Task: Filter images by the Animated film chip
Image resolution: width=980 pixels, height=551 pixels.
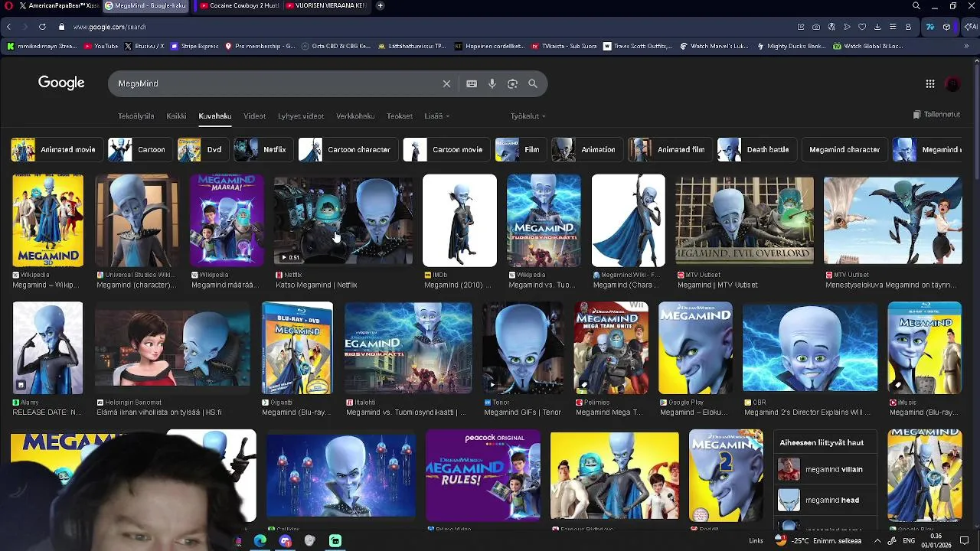Action: (669, 150)
